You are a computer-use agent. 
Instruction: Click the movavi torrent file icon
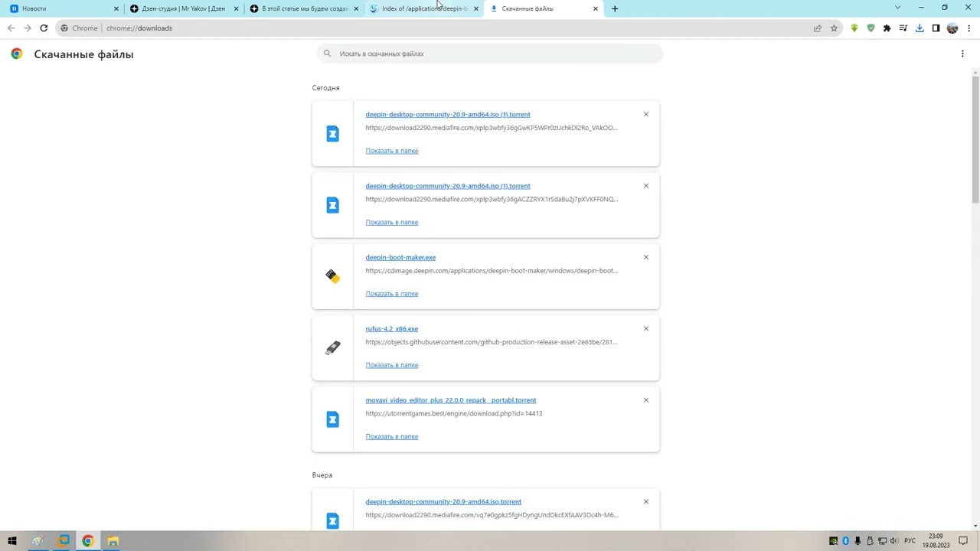pyautogui.click(x=332, y=419)
